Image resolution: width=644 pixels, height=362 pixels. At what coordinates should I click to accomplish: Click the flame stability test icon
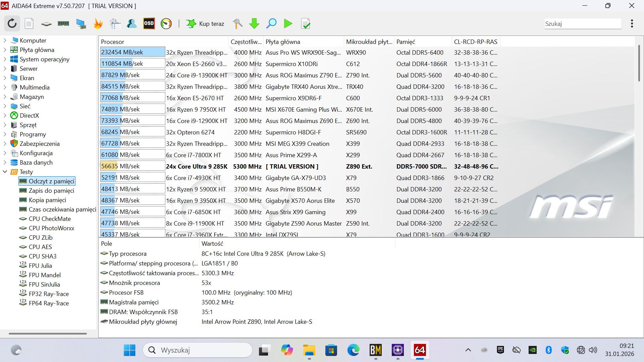98,23
